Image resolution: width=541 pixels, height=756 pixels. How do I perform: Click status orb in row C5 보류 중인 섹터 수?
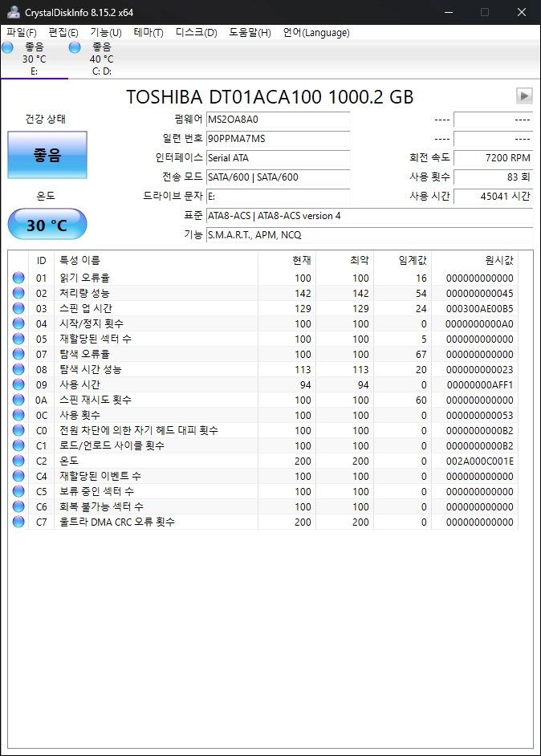coord(18,491)
